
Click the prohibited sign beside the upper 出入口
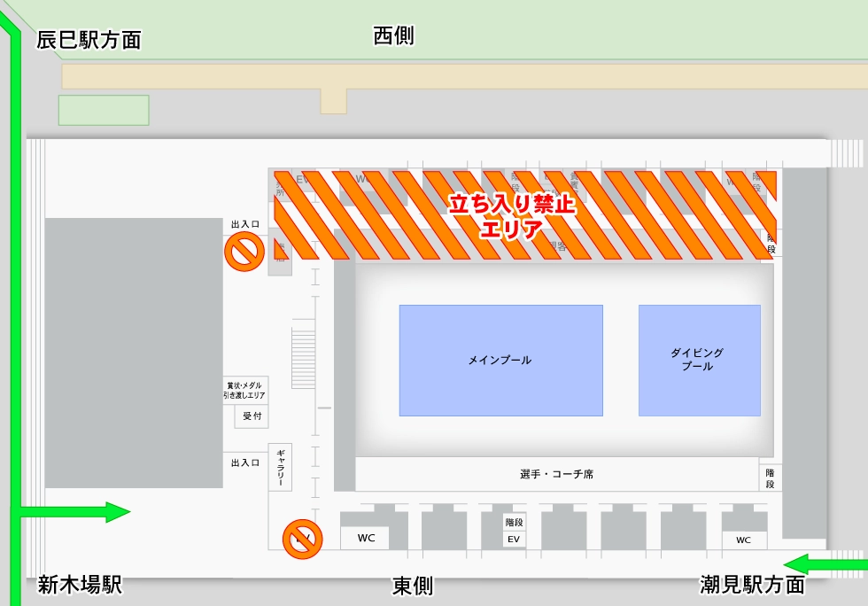coord(243,252)
